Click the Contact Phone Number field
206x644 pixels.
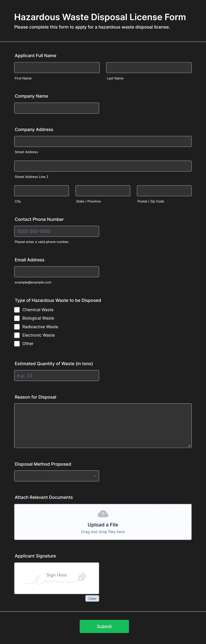pos(56,231)
